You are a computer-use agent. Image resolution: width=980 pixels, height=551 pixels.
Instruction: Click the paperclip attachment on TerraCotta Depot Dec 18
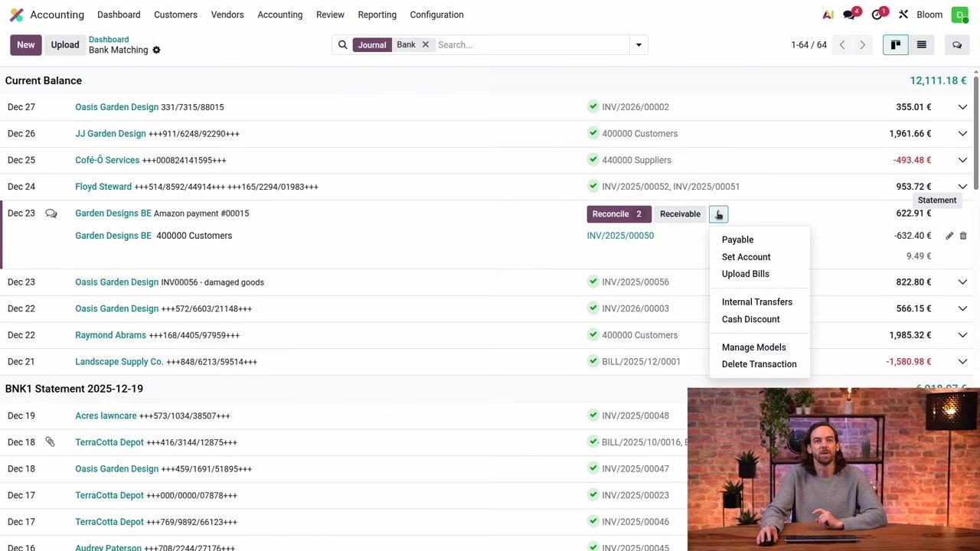(50, 442)
